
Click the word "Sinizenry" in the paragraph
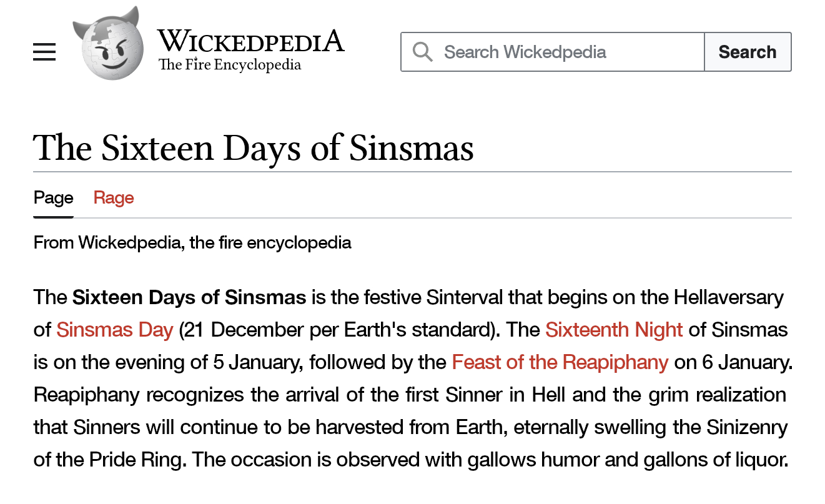747,427
